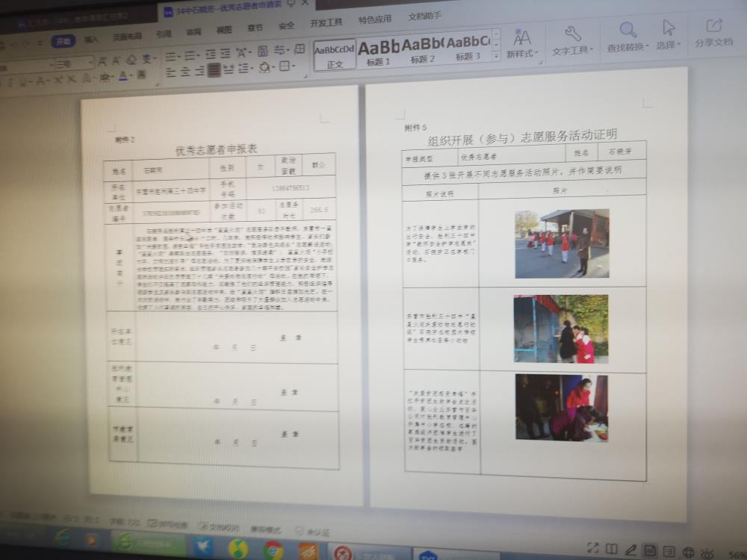This screenshot has height=560, width=747.
Task: Click the title 优秀志愿者申报表
Action: click(217, 149)
